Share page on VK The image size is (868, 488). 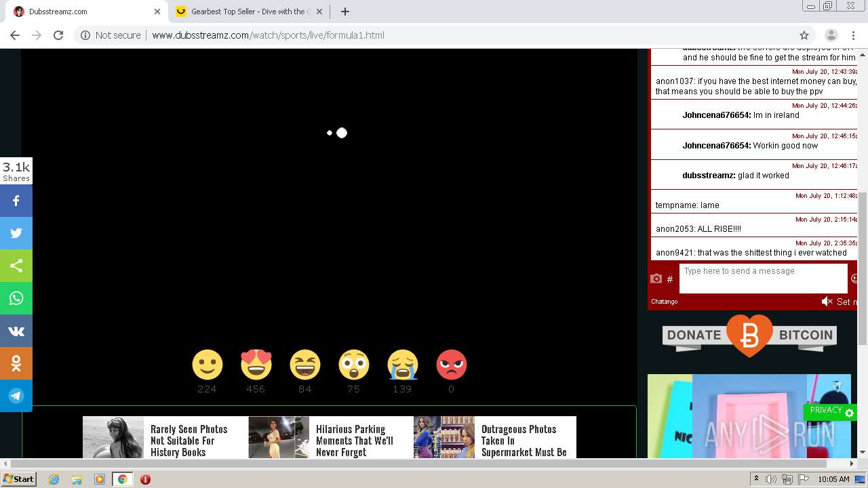click(16, 331)
